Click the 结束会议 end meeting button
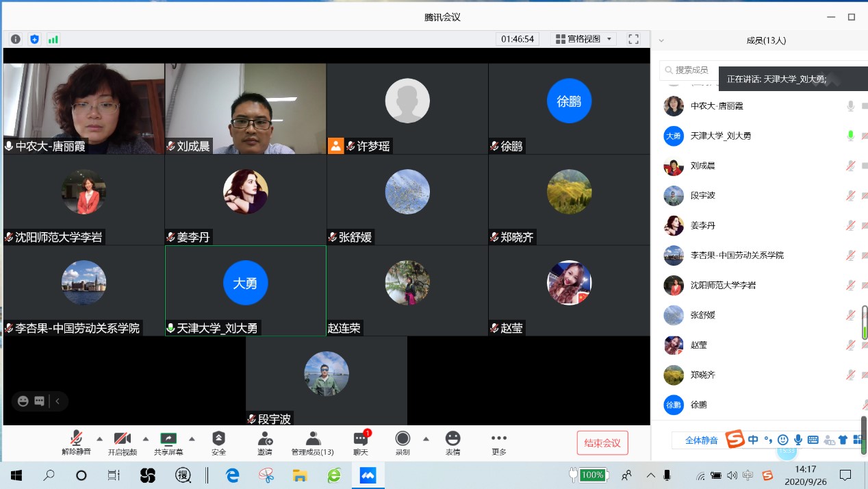 (x=602, y=443)
